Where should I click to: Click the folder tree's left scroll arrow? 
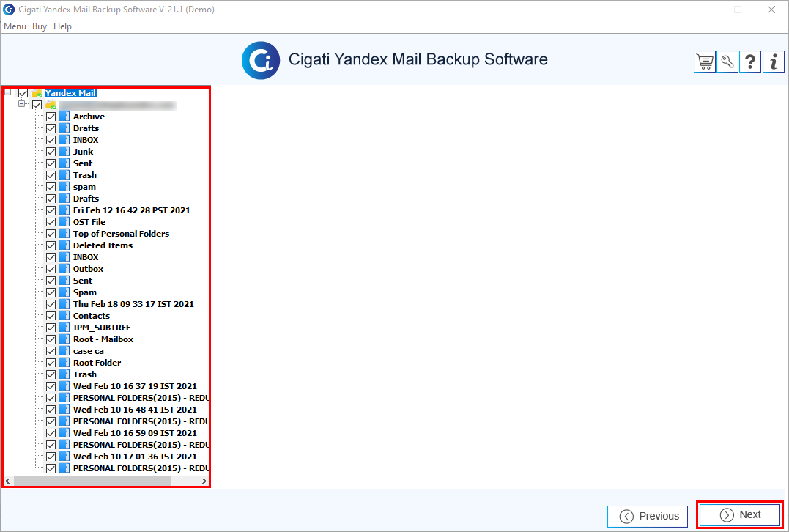click(7, 481)
